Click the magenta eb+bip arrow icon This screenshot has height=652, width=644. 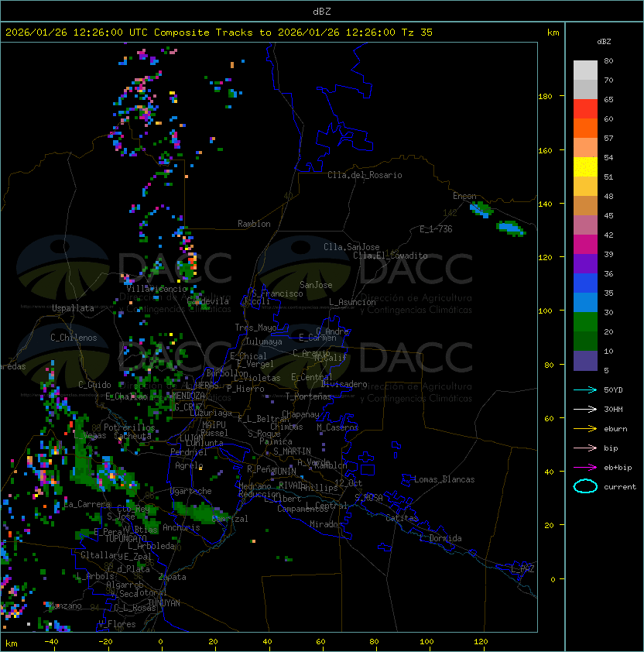click(x=585, y=468)
